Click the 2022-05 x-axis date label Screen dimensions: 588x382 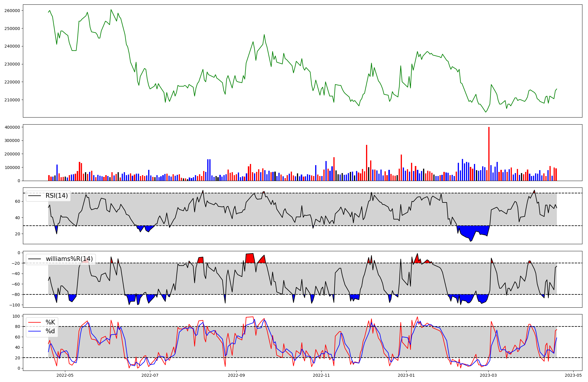(x=65, y=375)
